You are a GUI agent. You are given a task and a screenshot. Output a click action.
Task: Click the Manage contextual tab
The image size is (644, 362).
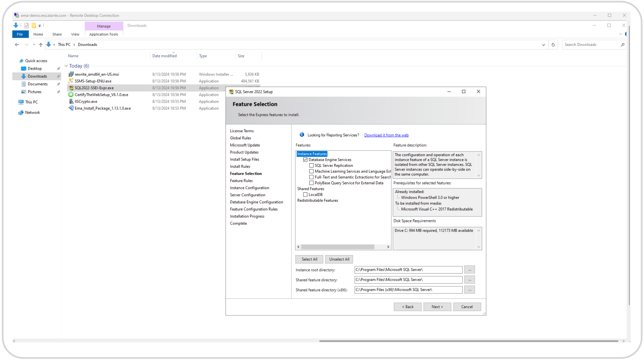104,26
